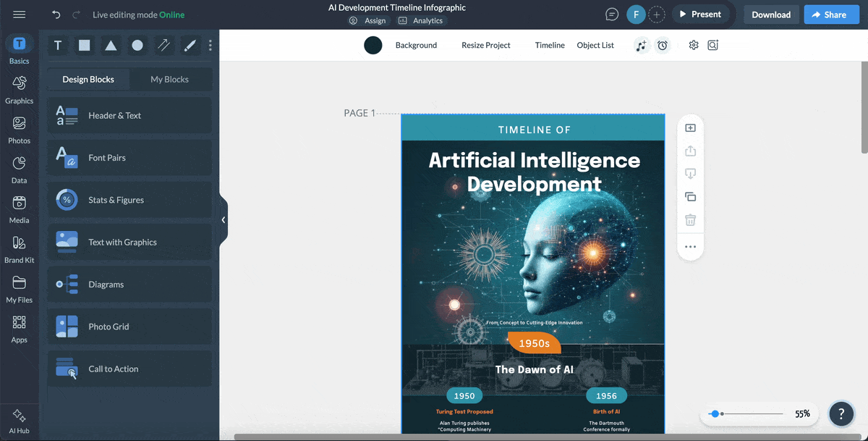Open the AI Hub
The height and width of the screenshot is (441, 868).
tap(20, 419)
